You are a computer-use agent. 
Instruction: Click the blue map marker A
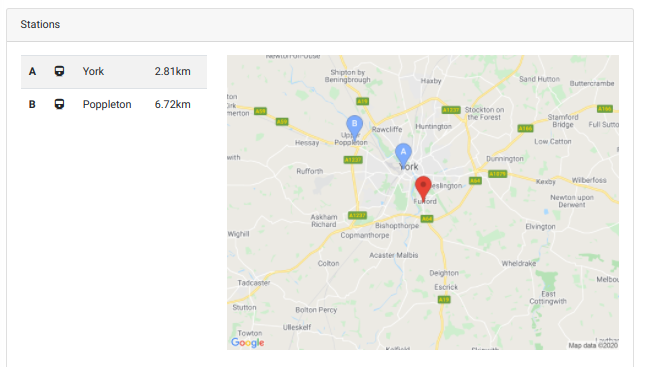click(x=403, y=154)
